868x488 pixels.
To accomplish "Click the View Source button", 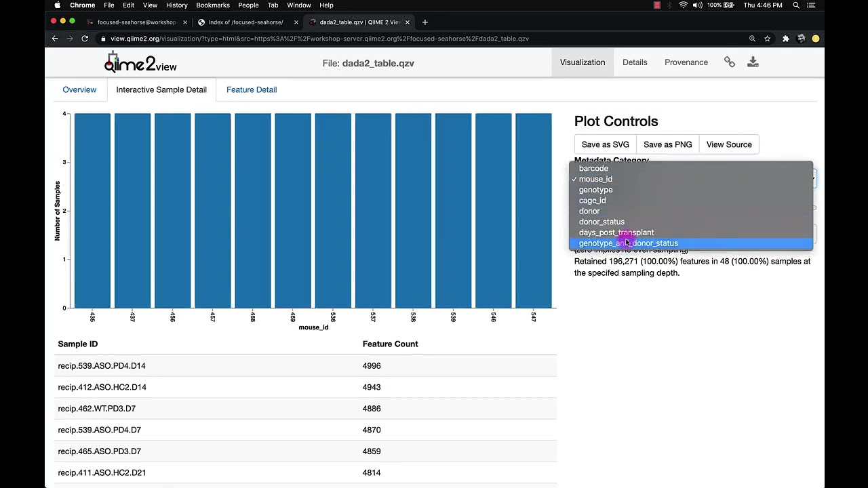I will 729,144.
